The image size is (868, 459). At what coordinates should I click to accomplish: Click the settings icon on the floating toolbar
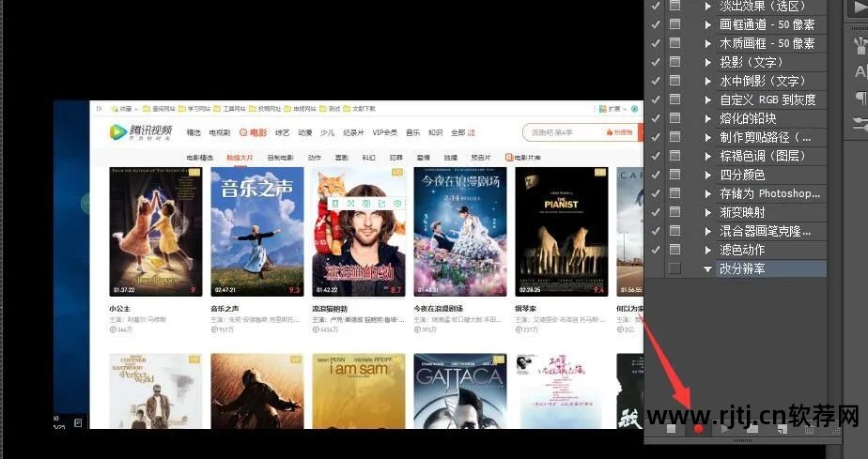point(397,204)
